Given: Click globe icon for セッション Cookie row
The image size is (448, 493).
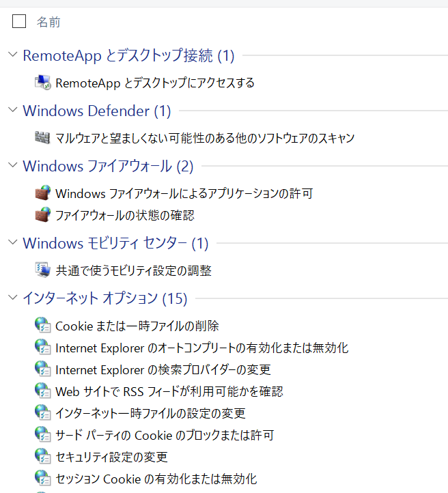Looking at the screenshot, I should [43, 478].
